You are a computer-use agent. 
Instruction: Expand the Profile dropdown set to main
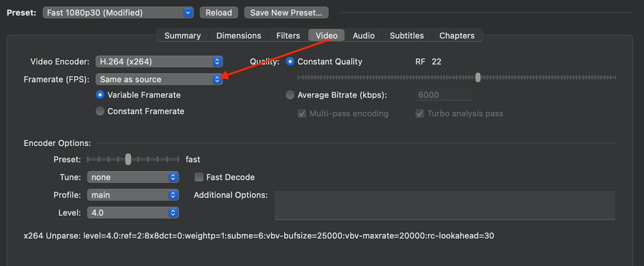coord(132,195)
